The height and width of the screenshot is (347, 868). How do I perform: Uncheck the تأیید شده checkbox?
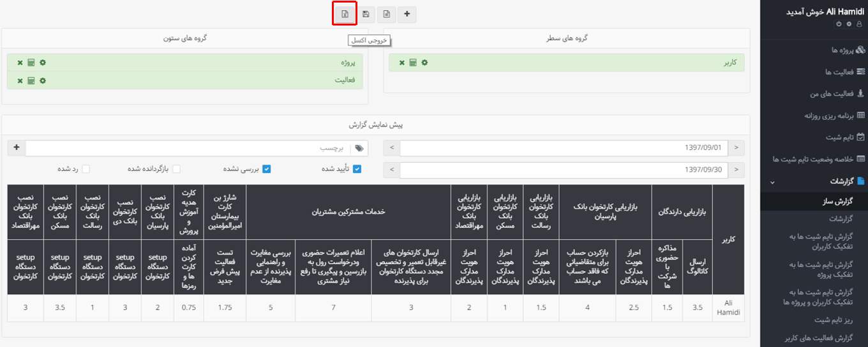point(357,169)
